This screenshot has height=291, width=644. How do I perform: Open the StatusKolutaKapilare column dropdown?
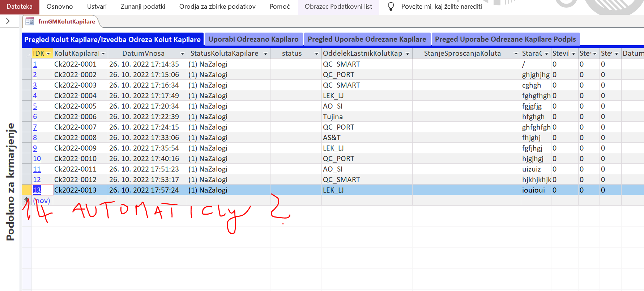click(x=265, y=54)
